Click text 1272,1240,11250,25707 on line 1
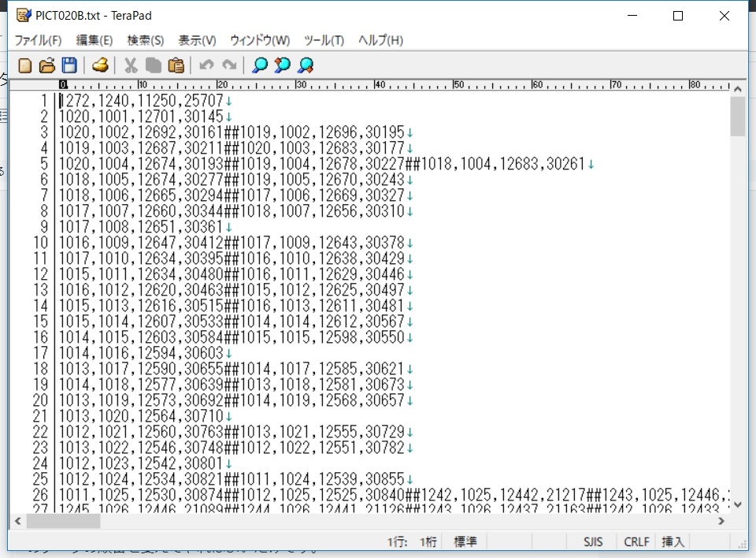Screen dimensions: 756x558 point(141,100)
